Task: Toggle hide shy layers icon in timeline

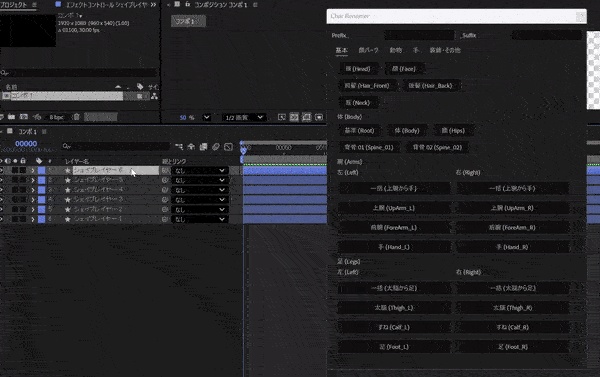Action: [x=191, y=147]
